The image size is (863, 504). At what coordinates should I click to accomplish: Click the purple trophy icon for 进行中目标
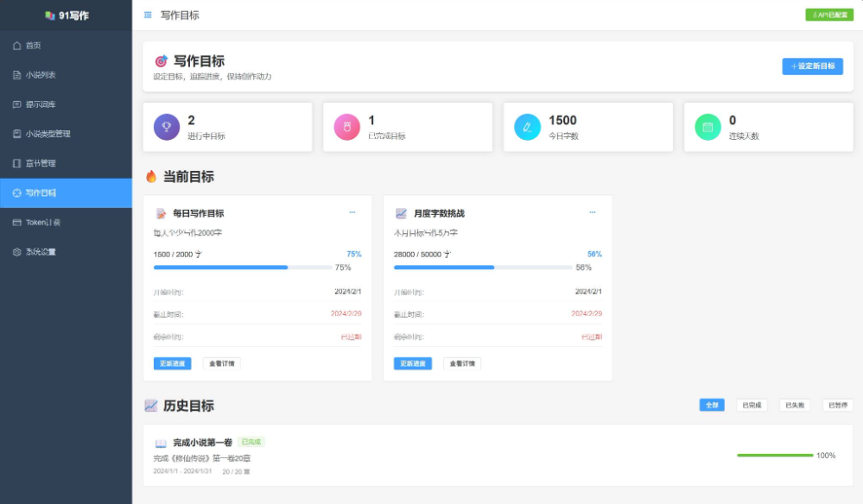click(x=167, y=127)
